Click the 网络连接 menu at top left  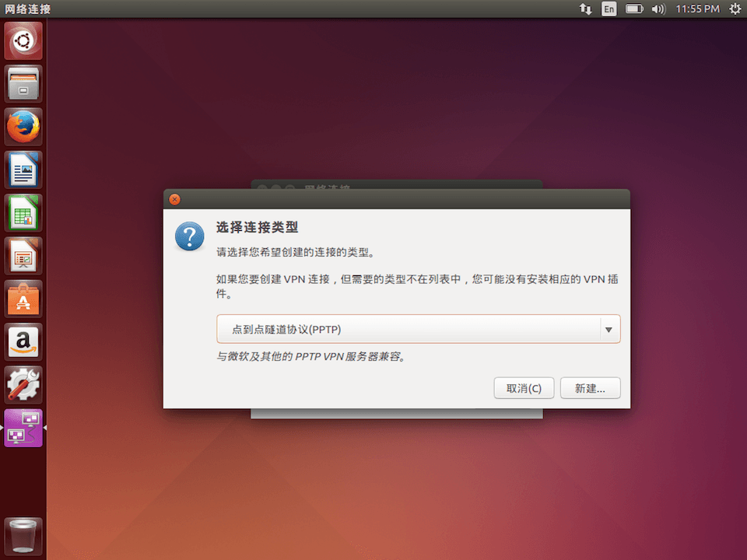pos(26,9)
